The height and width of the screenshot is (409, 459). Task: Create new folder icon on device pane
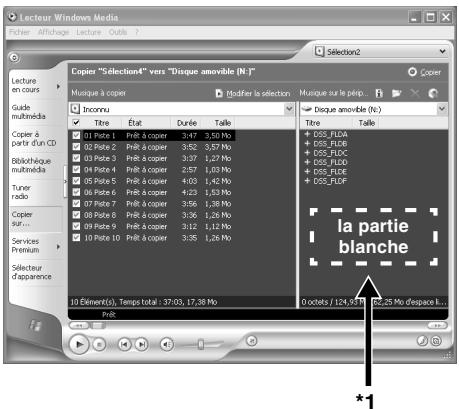click(396, 93)
